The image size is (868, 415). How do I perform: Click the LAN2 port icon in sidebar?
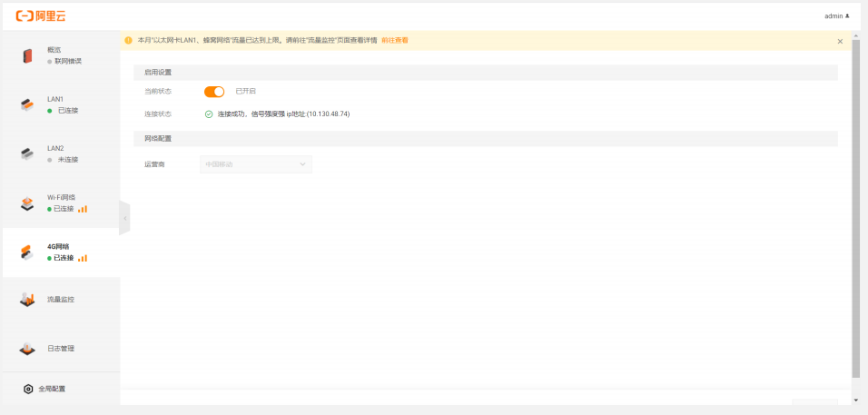pyautogui.click(x=27, y=153)
